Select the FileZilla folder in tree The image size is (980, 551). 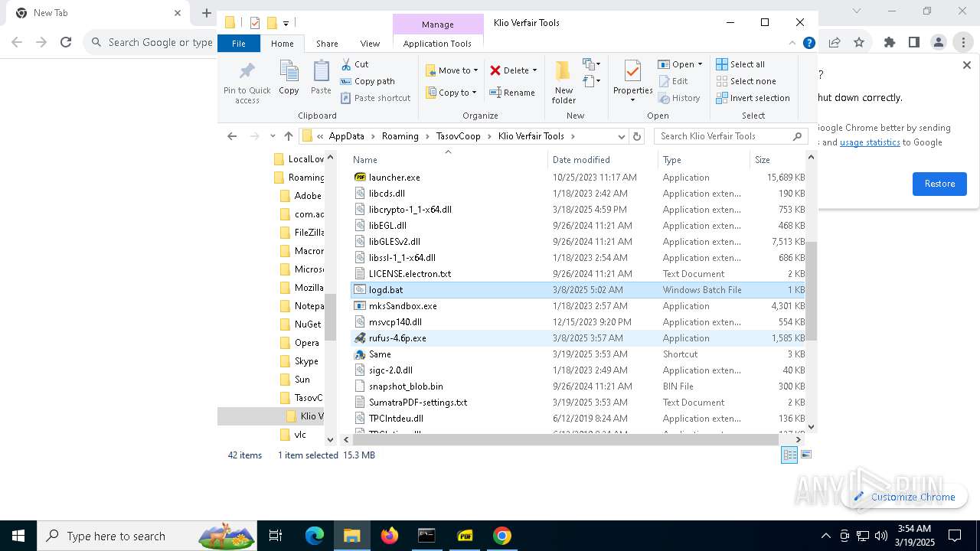click(x=302, y=233)
